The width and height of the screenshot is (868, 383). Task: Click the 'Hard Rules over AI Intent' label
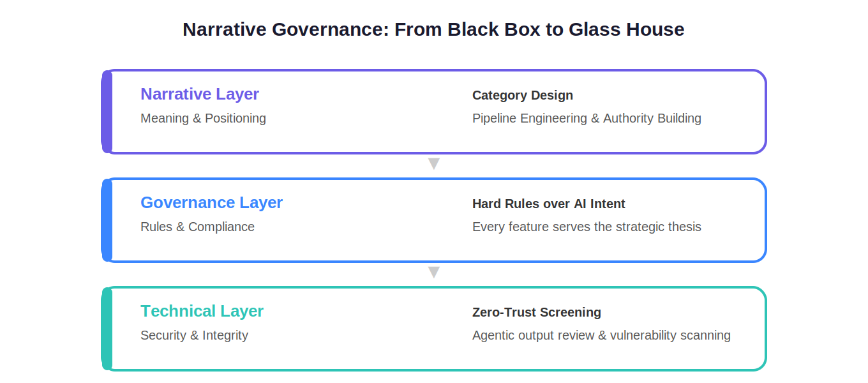(548, 204)
